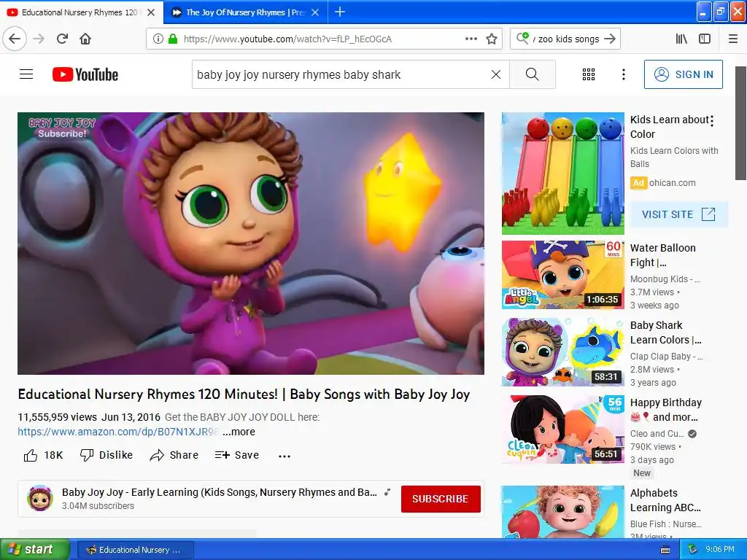Viewport: 747px width, 560px height.
Task: Click Educational Nursery taskbar button
Action: (x=135, y=550)
